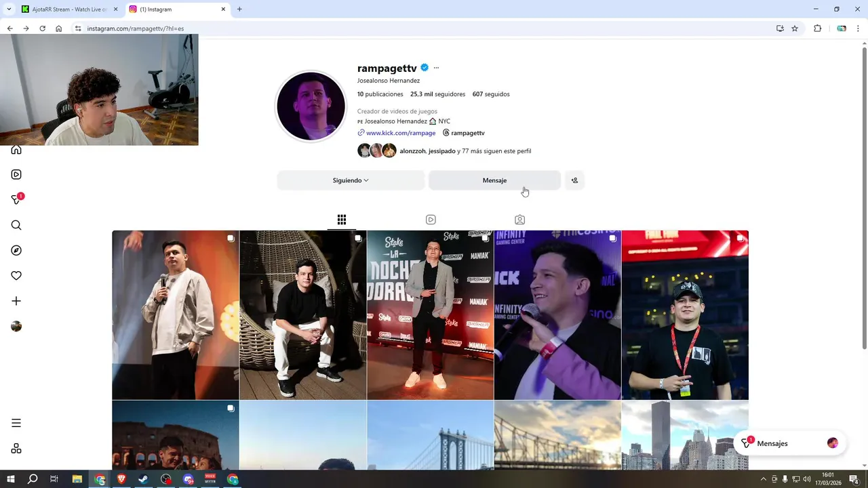Screen dimensions: 868x488
Task: Open the install app icon in address bar
Action: point(780,28)
